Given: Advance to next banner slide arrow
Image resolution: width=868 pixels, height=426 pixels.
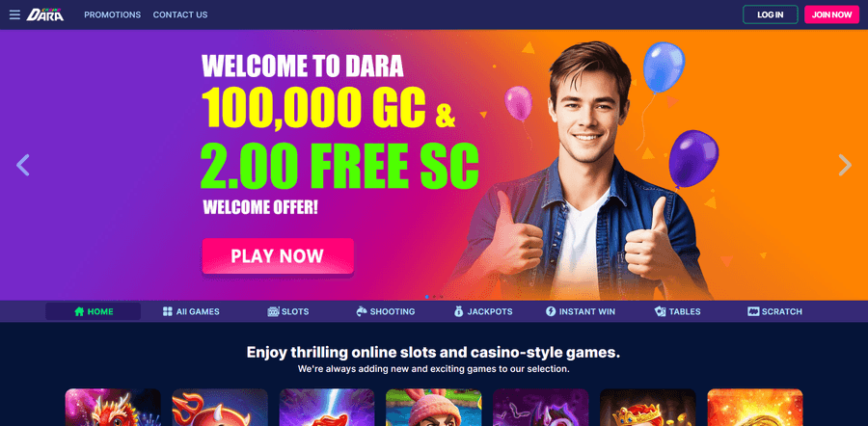Looking at the screenshot, I should [845, 165].
